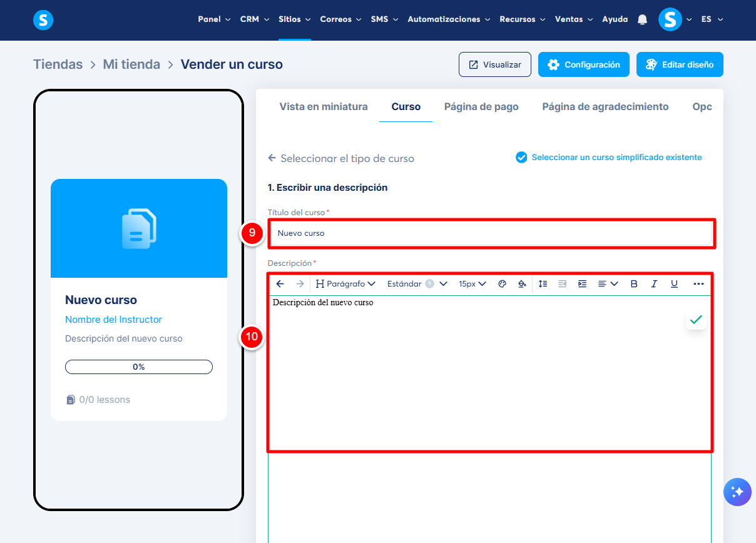The image size is (756, 543).
Task: Select the Curso tab
Action: click(x=406, y=106)
